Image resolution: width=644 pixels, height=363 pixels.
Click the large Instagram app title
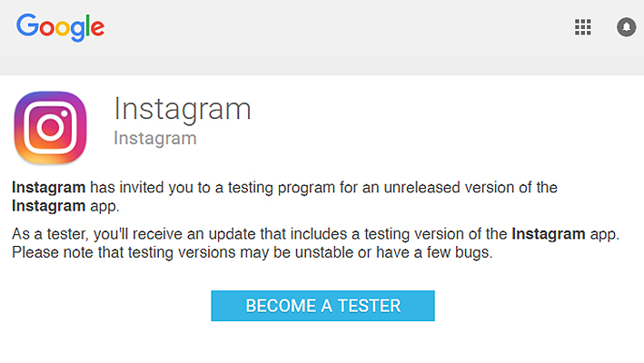pyautogui.click(x=183, y=109)
